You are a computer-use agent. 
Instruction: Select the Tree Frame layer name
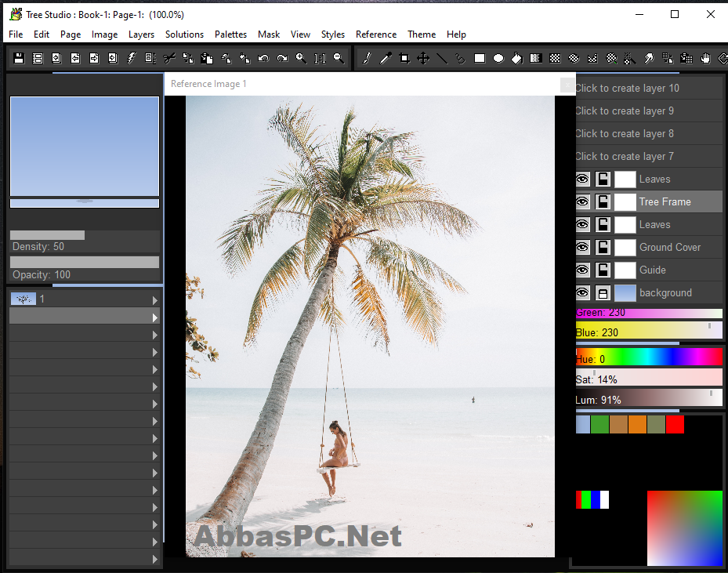tap(665, 202)
